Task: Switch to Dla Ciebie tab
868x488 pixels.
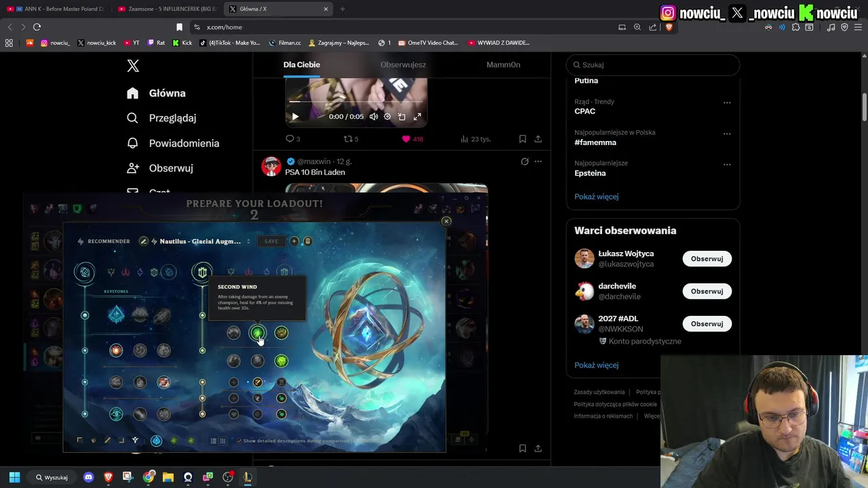Action: pos(302,64)
